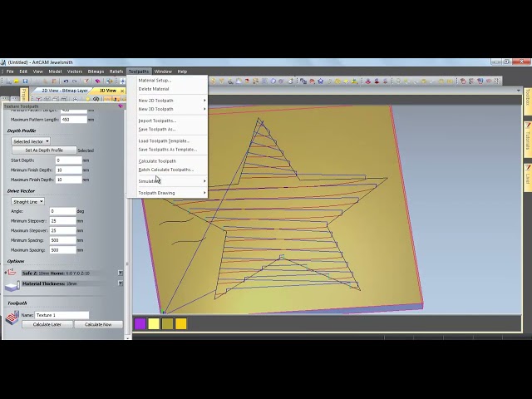Click the Angle input field
The height and width of the screenshot is (399, 532).
(63, 211)
